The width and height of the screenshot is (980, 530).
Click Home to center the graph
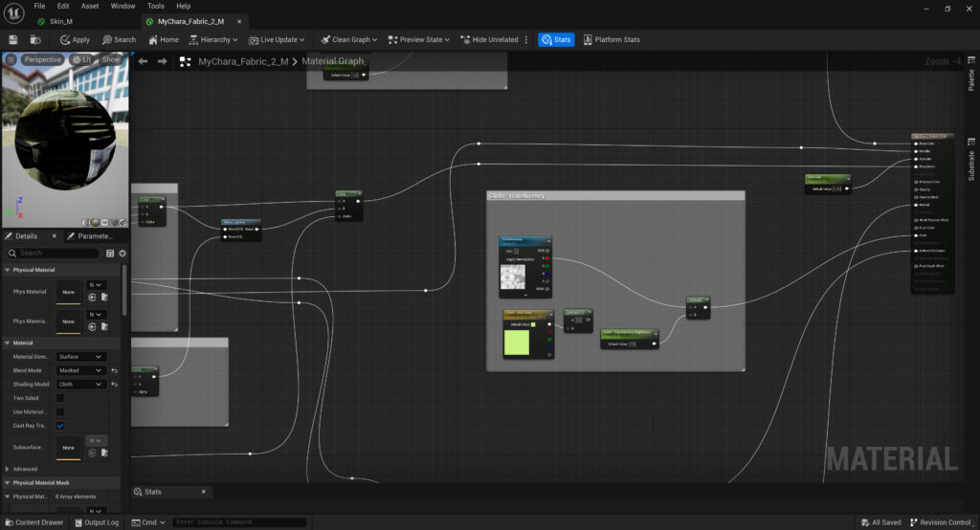pos(164,39)
